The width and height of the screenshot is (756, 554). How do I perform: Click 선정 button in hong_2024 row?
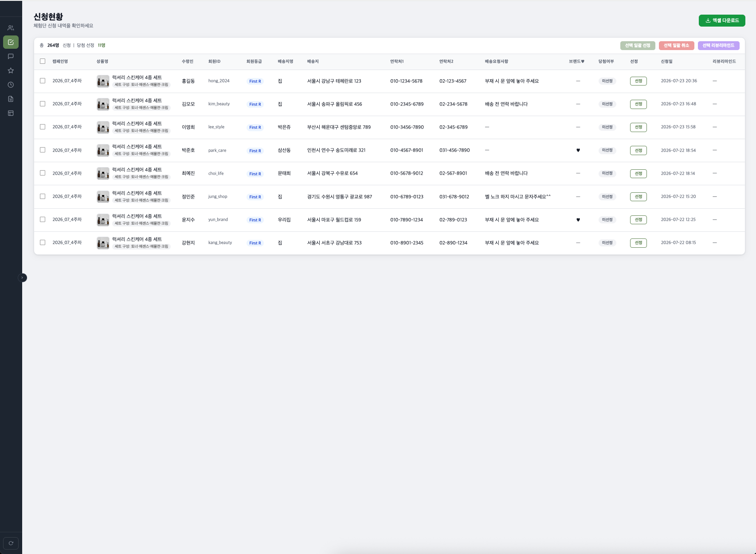(638, 81)
